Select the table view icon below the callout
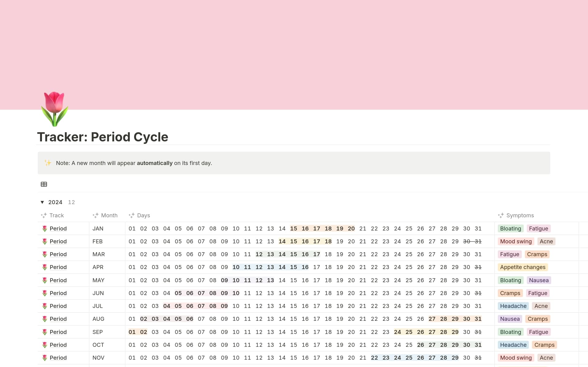The image size is (588, 367). coord(44,184)
